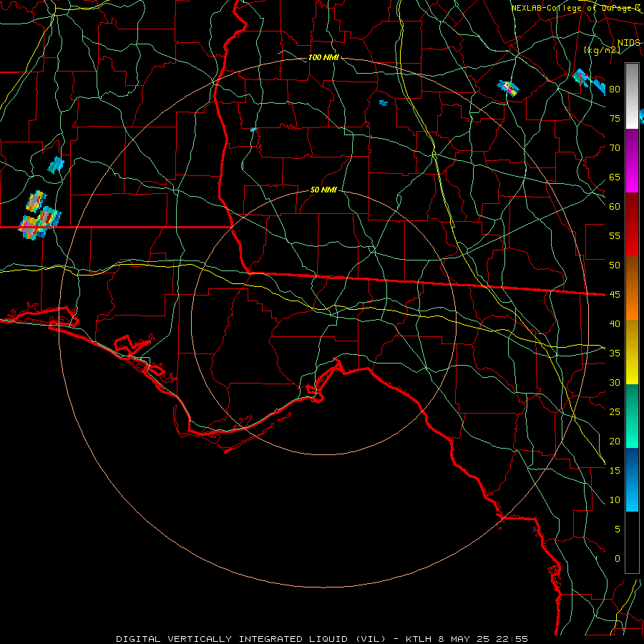Select the green-teal segment of the VIL scale
Image resolution: width=644 pixels, height=644 pixels.
pos(632,416)
